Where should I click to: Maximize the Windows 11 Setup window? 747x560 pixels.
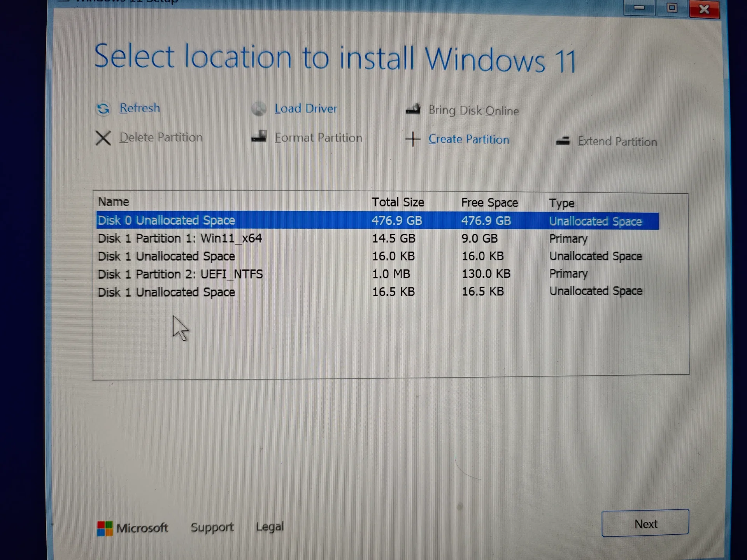tap(672, 8)
